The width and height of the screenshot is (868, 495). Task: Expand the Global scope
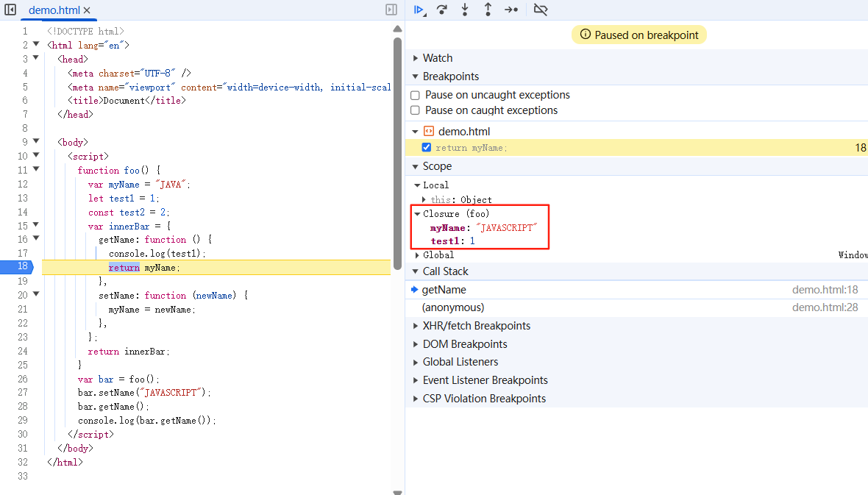418,255
